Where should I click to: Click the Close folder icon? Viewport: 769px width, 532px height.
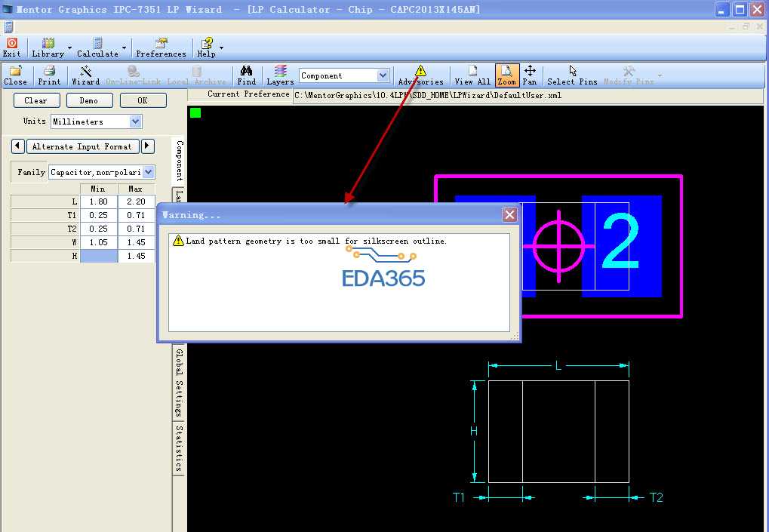click(x=15, y=75)
